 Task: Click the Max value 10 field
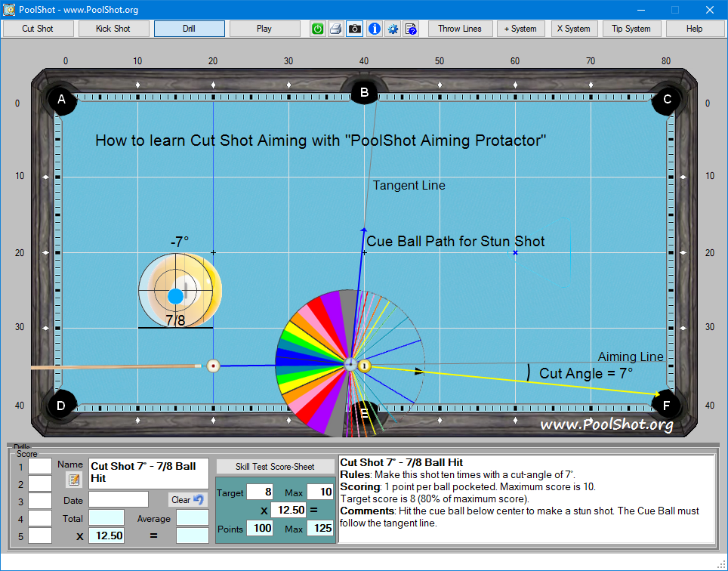[x=320, y=492]
